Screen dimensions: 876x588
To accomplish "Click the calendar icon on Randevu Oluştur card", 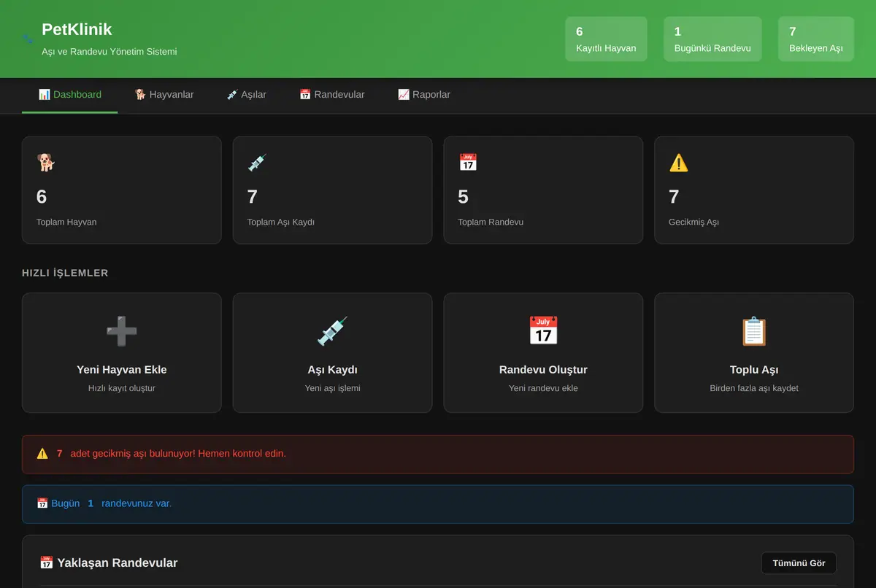I will click(543, 331).
